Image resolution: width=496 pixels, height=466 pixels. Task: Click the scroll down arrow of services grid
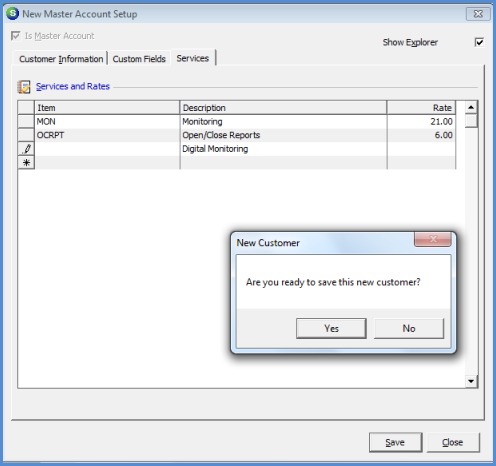[471, 381]
